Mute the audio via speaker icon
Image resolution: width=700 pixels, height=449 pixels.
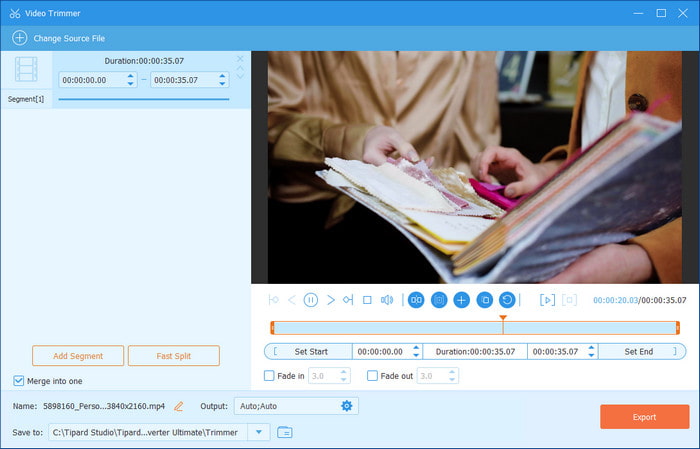click(387, 300)
